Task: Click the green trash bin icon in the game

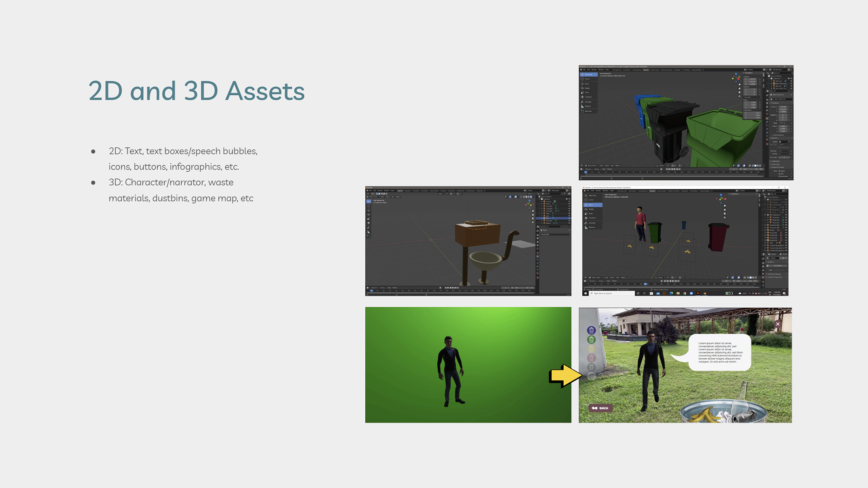Action: pos(591,339)
